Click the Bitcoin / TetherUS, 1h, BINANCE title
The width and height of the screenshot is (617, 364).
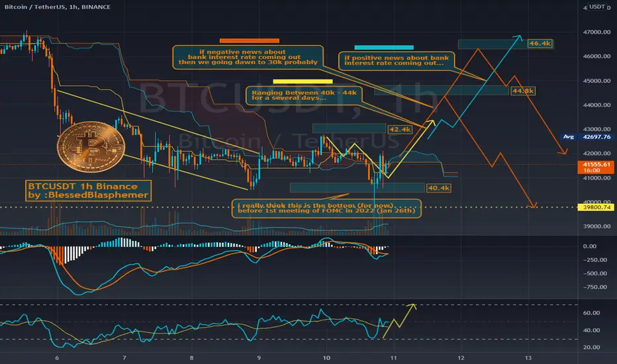click(58, 7)
